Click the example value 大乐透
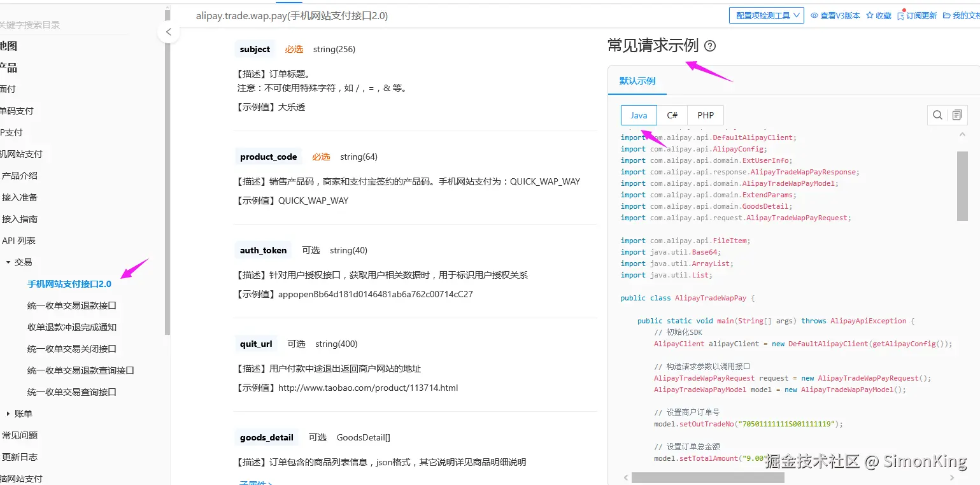The width and height of the screenshot is (980, 485). 292,107
